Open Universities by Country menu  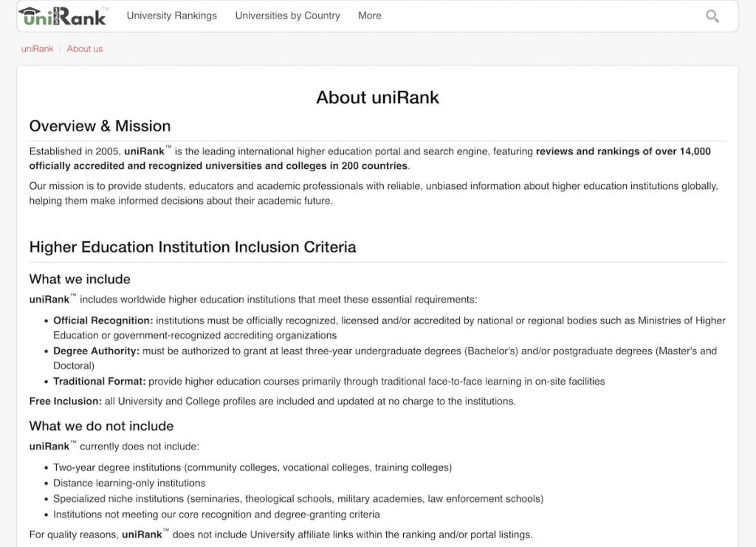click(x=287, y=16)
